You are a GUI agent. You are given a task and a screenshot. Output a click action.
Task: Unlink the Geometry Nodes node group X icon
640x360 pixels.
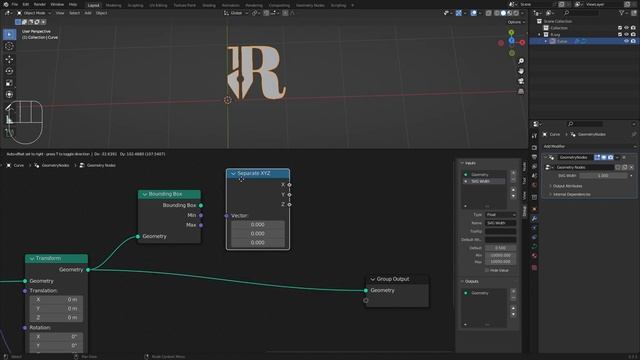pos(631,167)
